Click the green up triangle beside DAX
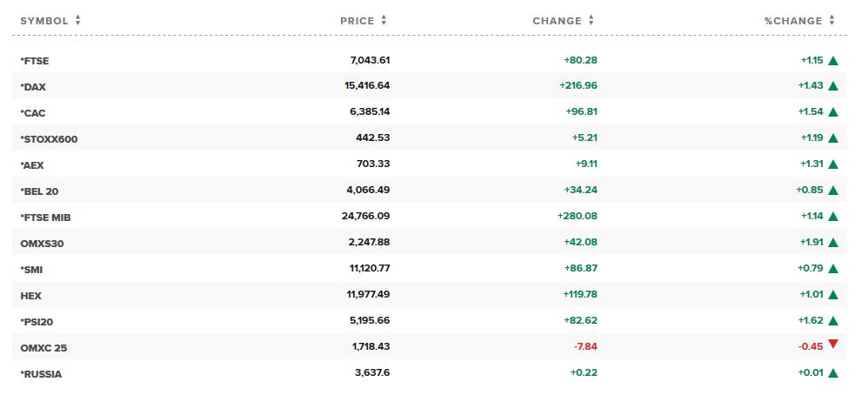Image resolution: width=868 pixels, height=402 pixels. tap(833, 86)
